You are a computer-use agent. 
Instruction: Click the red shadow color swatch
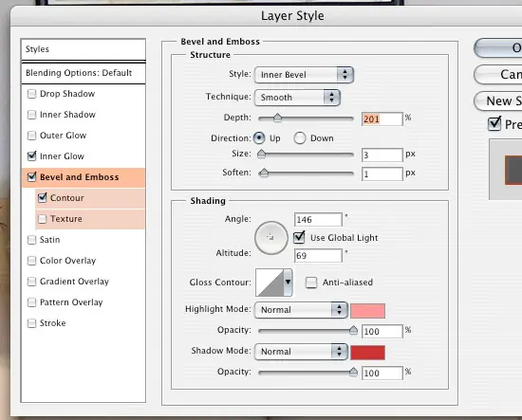tap(368, 353)
